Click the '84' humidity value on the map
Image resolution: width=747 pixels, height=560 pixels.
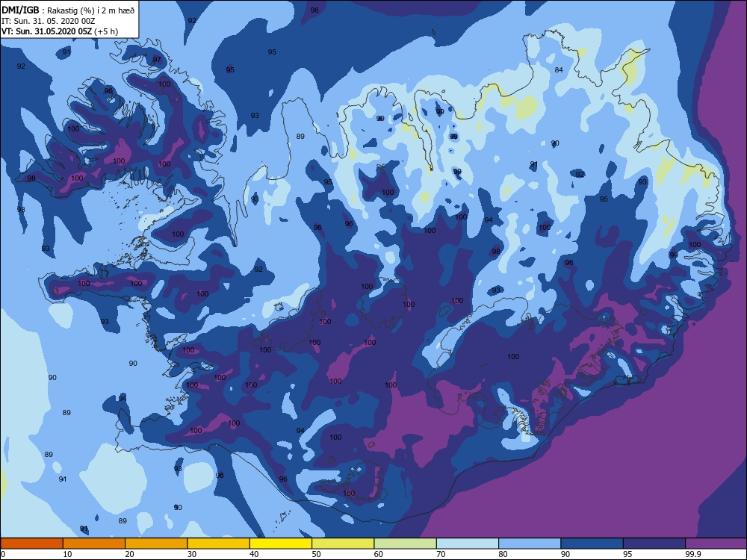pyautogui.click(x=559, y=69)
